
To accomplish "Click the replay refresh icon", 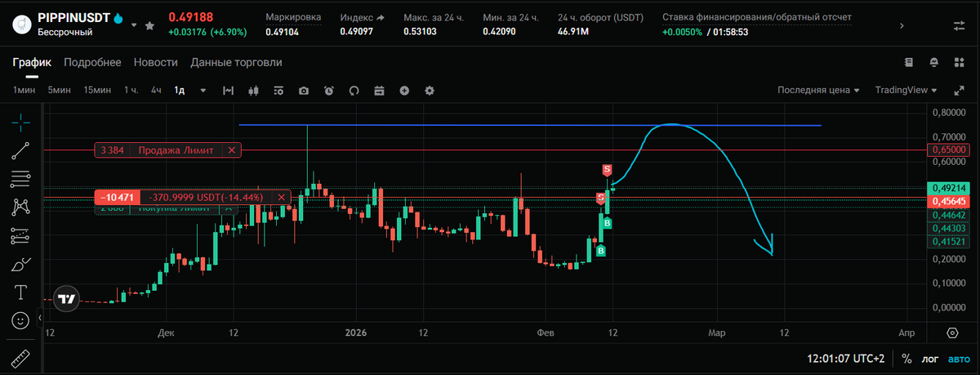I will pyautogui.click(x=354, y=91).
